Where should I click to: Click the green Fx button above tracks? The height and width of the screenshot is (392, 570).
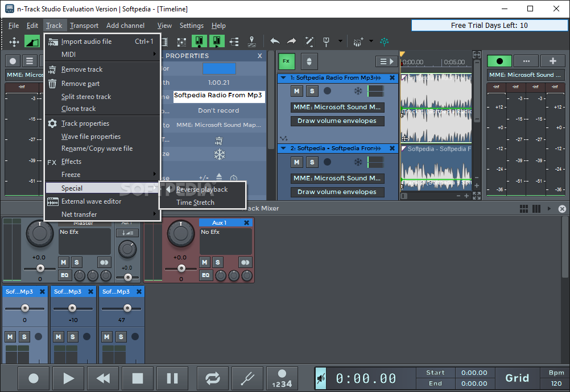286,61
